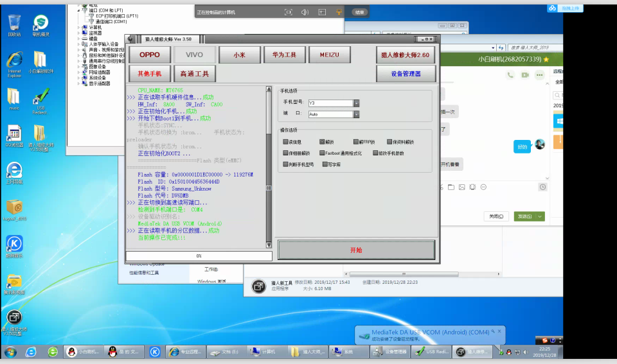This screenshot has height=364, width=617.
Task: Open 设备管理器 taskbar item
Action: 390,352
